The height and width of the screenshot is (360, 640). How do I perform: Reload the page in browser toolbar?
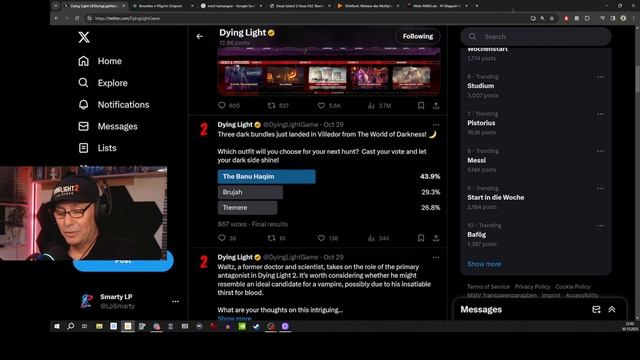click(77, 18)
